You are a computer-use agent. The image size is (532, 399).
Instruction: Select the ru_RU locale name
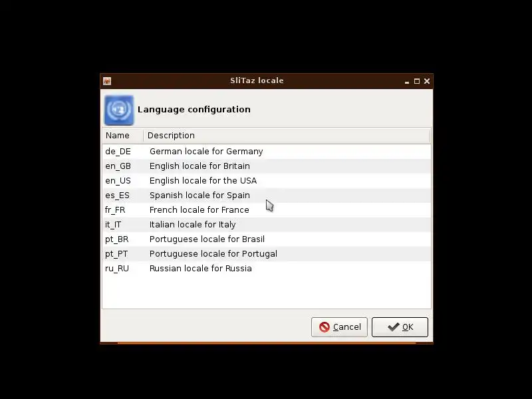117,269
